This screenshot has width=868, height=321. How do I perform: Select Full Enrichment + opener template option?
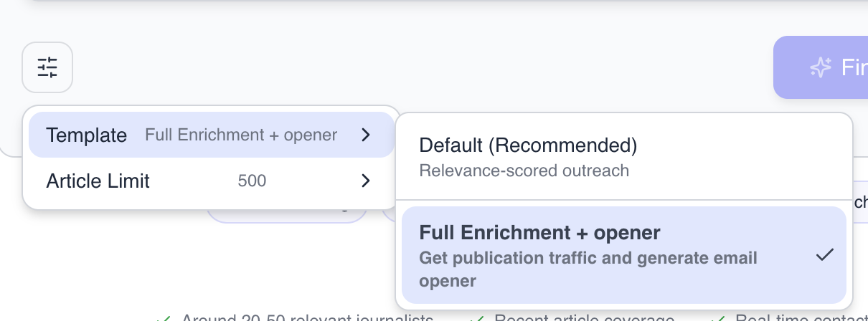624,255
